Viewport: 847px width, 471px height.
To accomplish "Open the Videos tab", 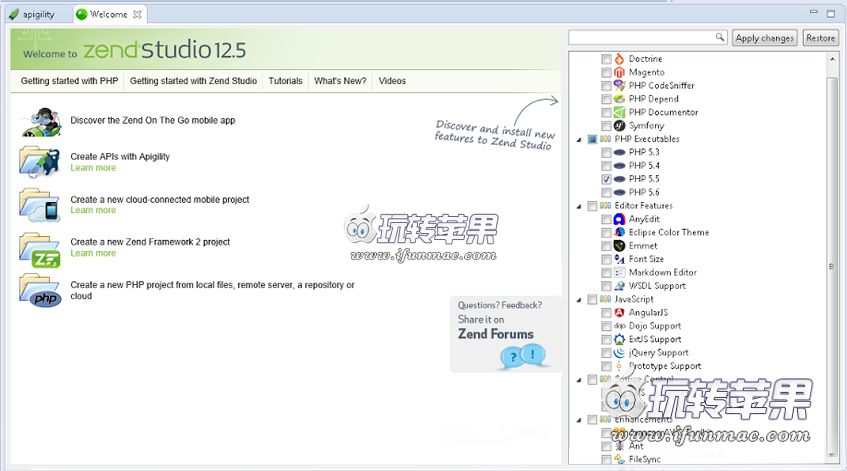I will tap(392, 81).
